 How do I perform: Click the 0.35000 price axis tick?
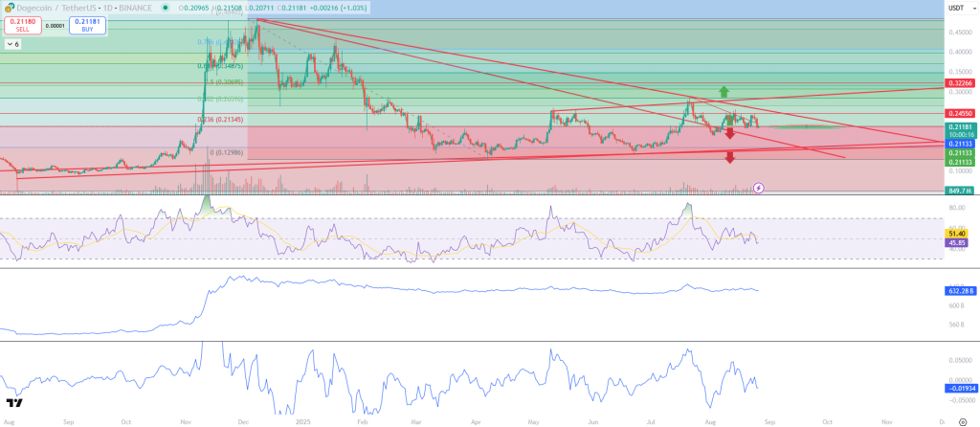(962, 72)
